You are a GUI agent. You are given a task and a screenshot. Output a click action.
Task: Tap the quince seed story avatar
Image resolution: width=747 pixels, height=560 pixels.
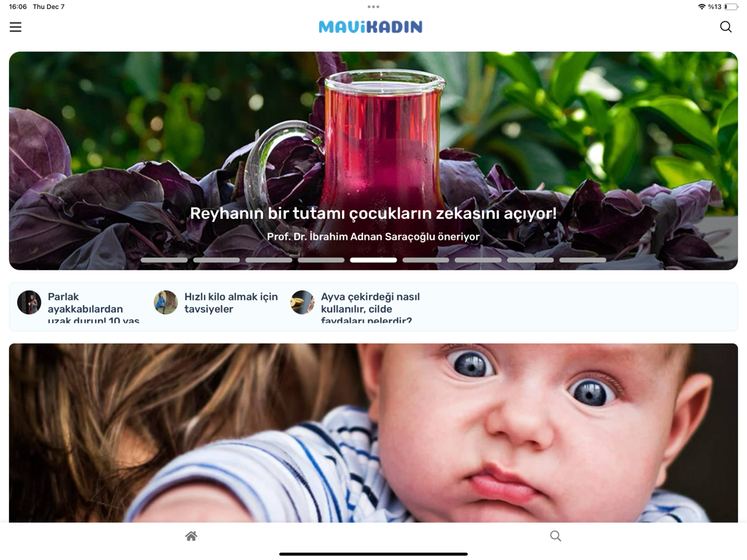pos(303,302)
